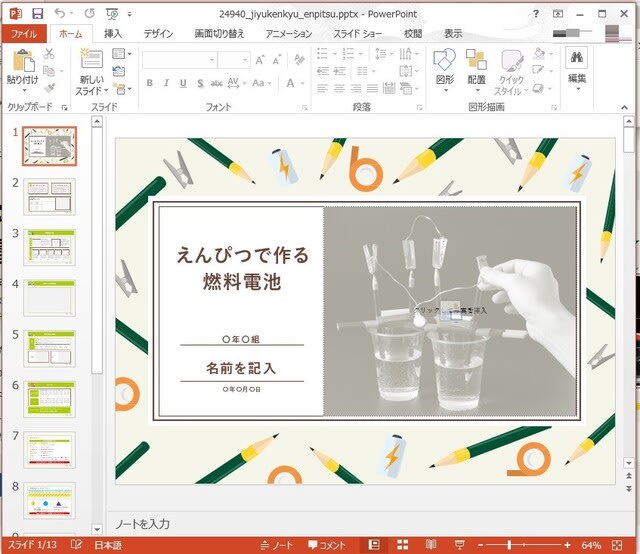Open the font size dropdown
The height and width of the screenshot is (554, 640).
pos(245,60)
